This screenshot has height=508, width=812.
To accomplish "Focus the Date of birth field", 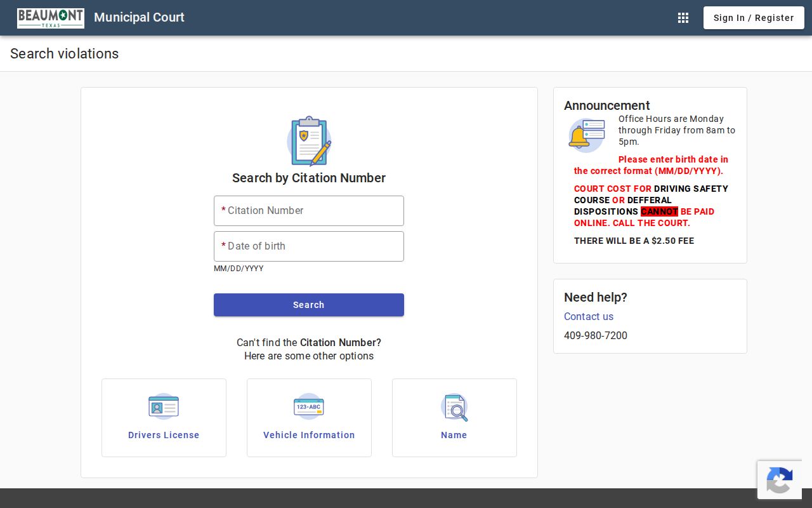I will tap(309, 246).
